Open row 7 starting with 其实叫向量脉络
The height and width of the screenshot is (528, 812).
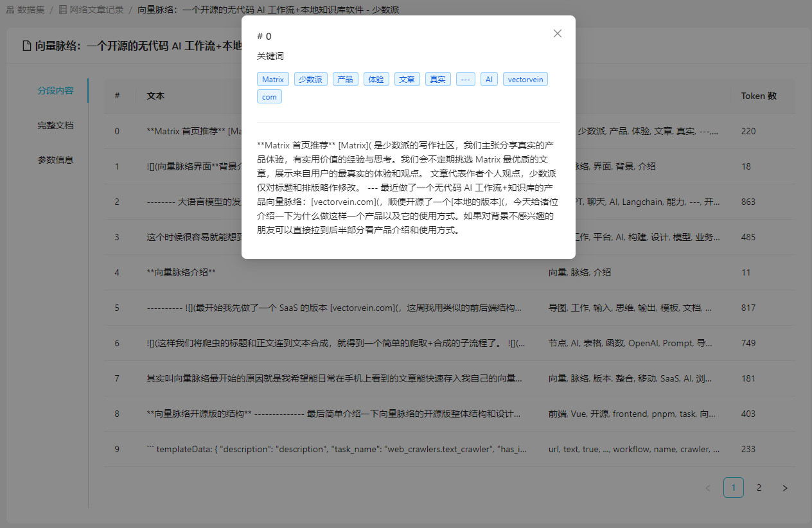[450, 378]
